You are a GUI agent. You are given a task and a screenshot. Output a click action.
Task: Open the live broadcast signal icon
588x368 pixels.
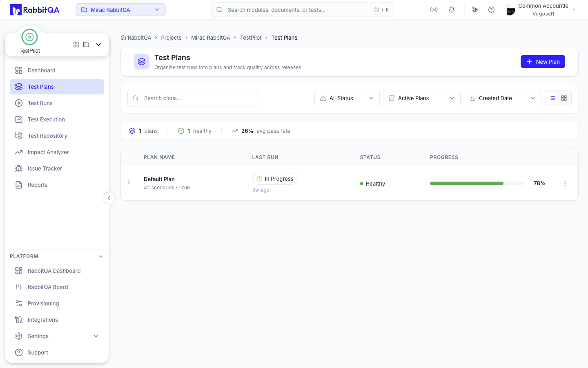(x=434, y=10)
